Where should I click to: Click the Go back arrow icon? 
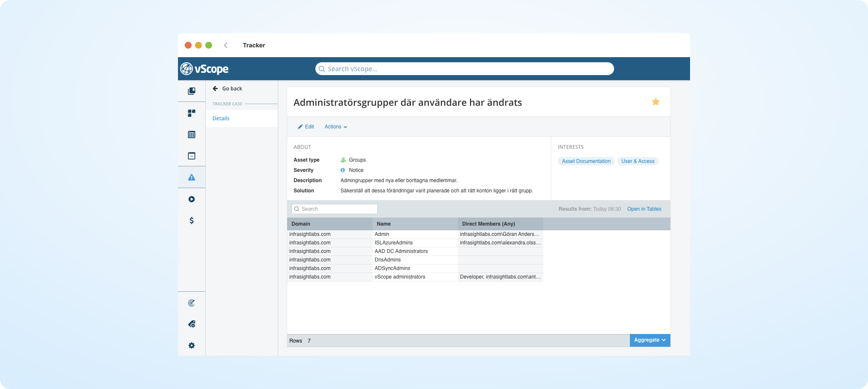point(216,89)
